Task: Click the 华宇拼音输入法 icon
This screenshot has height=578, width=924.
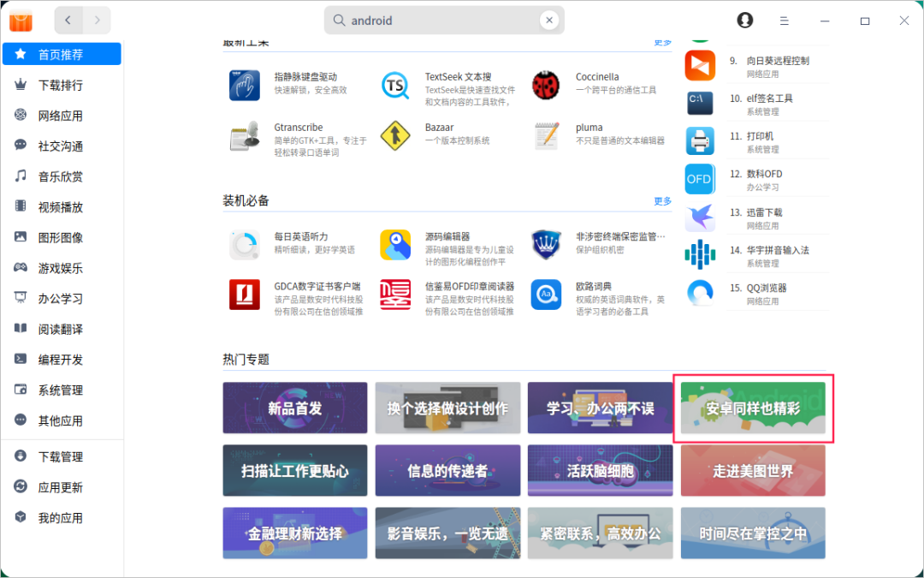Action: point(700,255)
